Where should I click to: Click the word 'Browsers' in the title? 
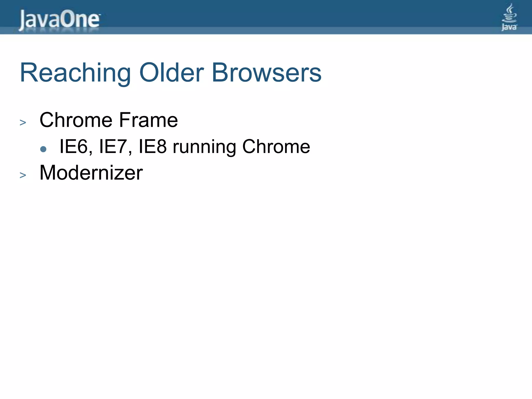[267, 73]
